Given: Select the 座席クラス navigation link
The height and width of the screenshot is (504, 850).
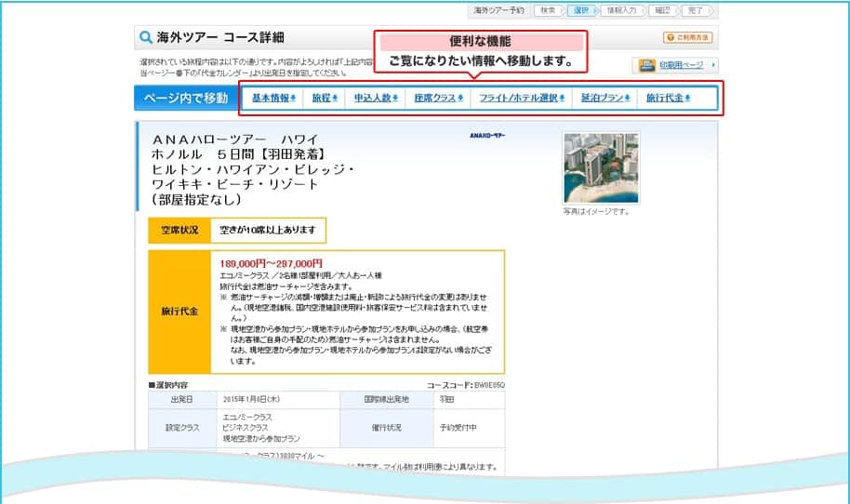Looking at the screenshot, I should click(438, 99).
